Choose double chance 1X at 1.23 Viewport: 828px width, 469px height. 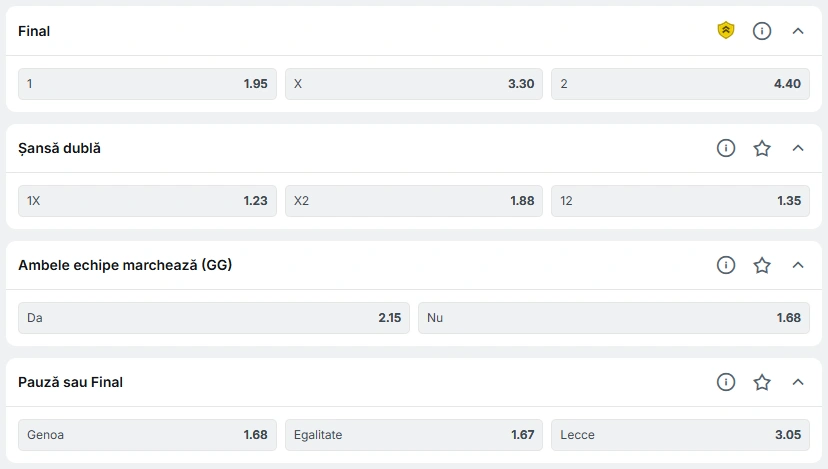pos(147,201)
